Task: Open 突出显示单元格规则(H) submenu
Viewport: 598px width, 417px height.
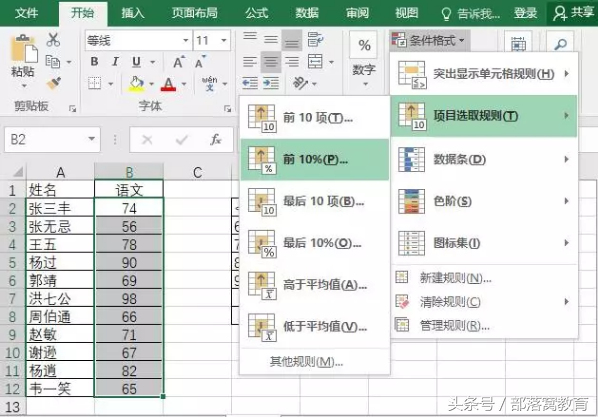Action: pos(484,74)
